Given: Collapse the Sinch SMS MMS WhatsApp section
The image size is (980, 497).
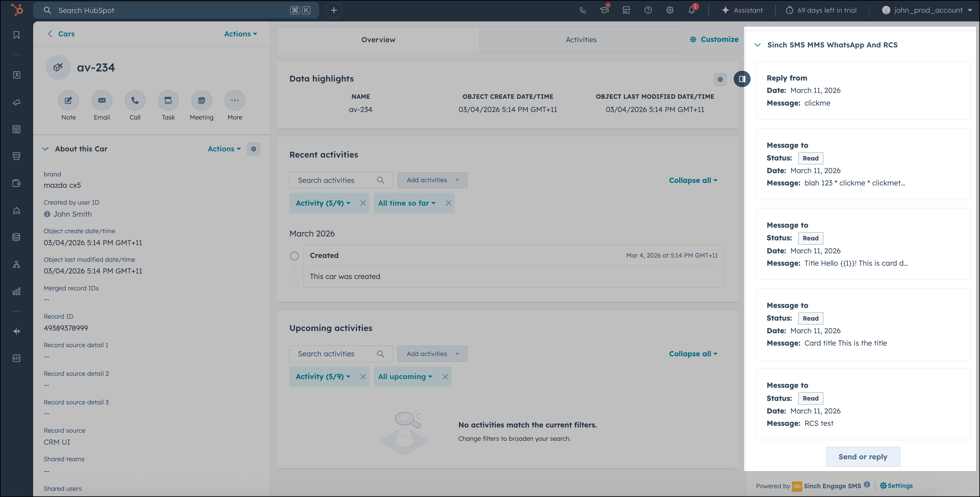Looking at the screenshot, I should click(757, 45).
